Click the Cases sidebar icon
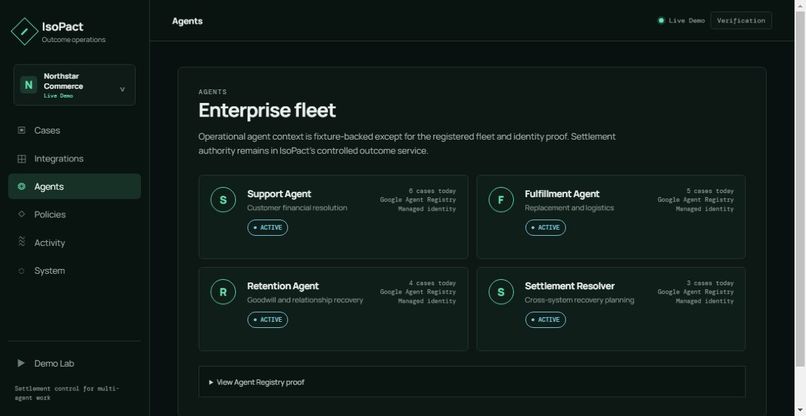Screen dimensions: 806x416 pyautogui.click(x=21, y=130)
